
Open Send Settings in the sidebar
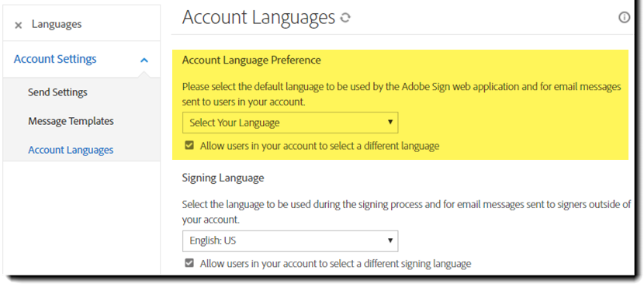click(x=57, y=92)
